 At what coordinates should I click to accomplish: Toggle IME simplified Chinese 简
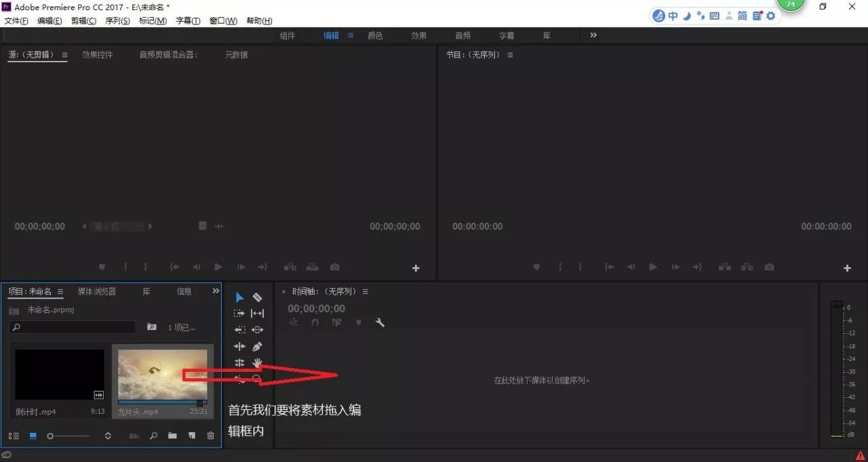(x=742, y=16)
